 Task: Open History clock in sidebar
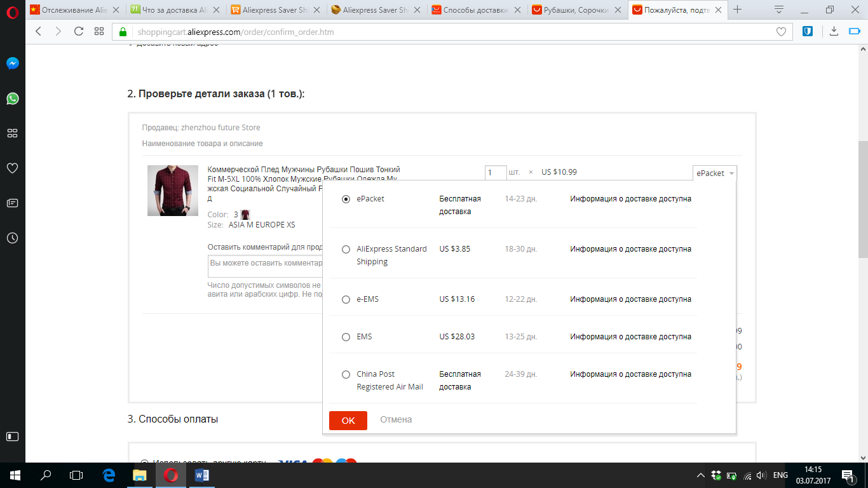(x=12, y=238)
